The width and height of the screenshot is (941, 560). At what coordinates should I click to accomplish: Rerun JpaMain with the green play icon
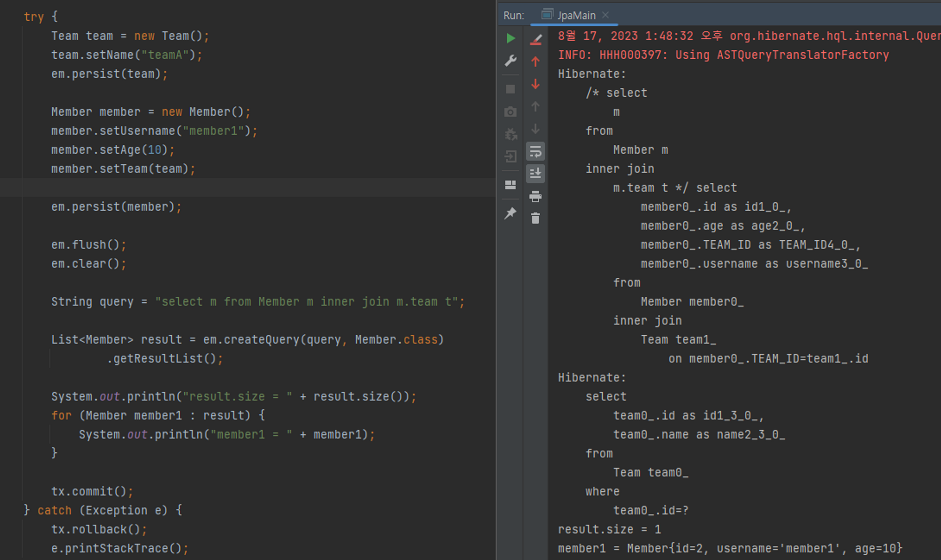[510, 39]
